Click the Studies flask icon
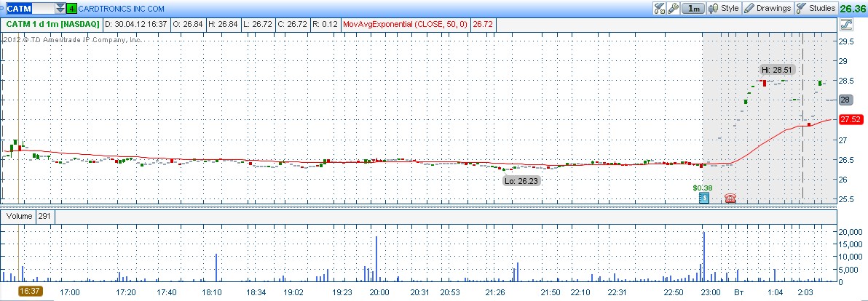This screenshot has height=301, width=868. [801, 8]
